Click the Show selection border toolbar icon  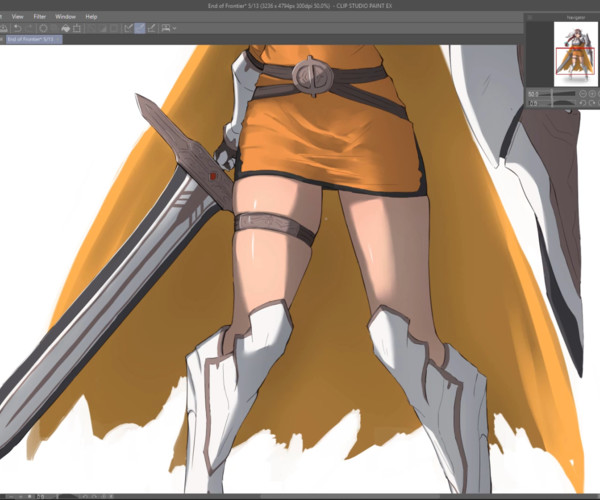[x=114, y=28]
